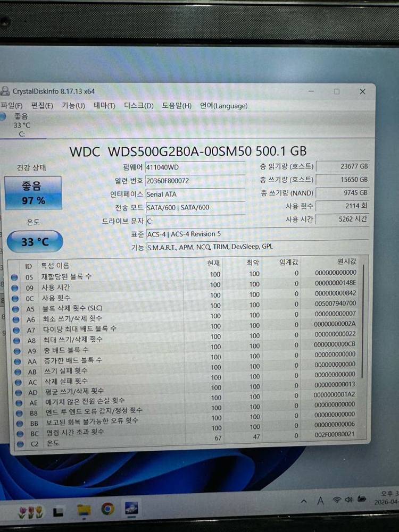This screenshot has width=399, height=532.
Task: Click total host reads value 23677 GB
Action: point(342,166)
